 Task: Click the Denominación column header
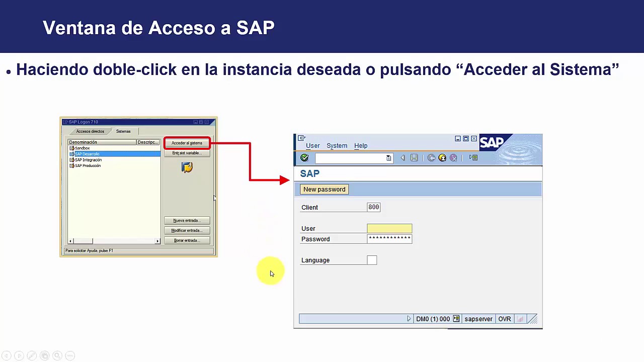[102, 142]
